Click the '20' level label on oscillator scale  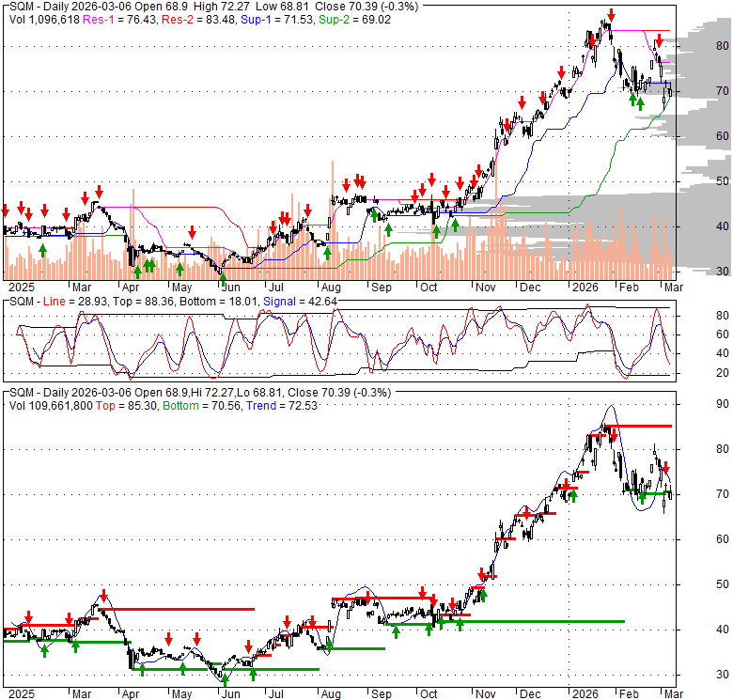723,373
